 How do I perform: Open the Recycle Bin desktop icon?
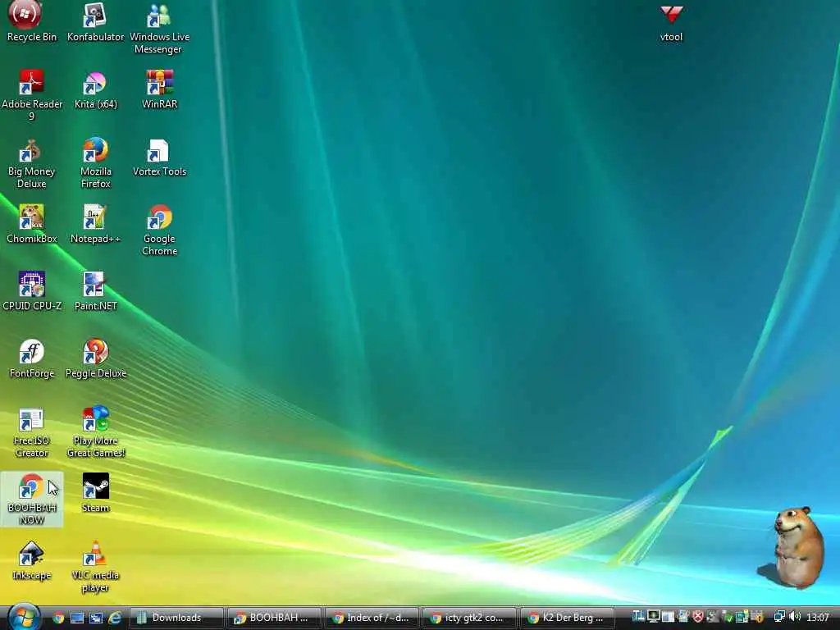(x=31, y=21)
